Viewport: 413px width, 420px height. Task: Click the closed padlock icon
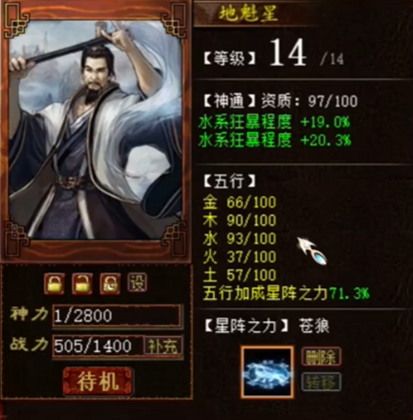[x=54, y=283]
